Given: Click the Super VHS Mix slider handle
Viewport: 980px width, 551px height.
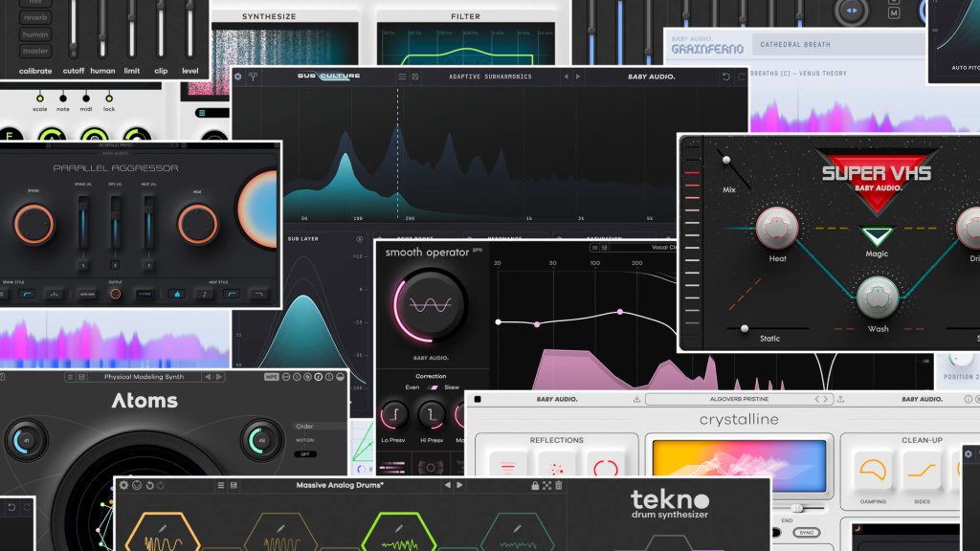Looking at the screenshot, I should click(726, 160).
